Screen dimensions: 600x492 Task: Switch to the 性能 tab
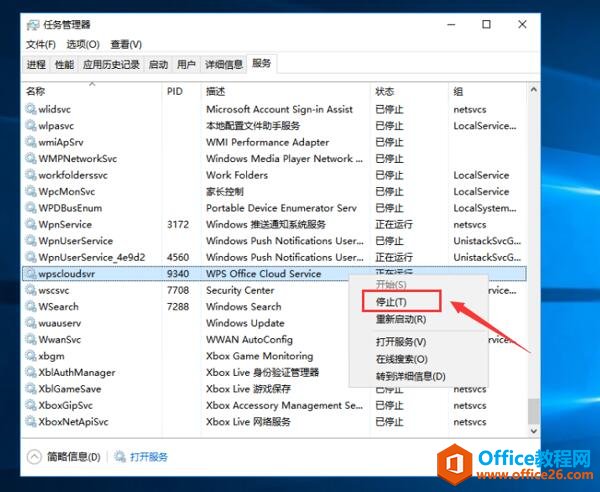[64, 64]
